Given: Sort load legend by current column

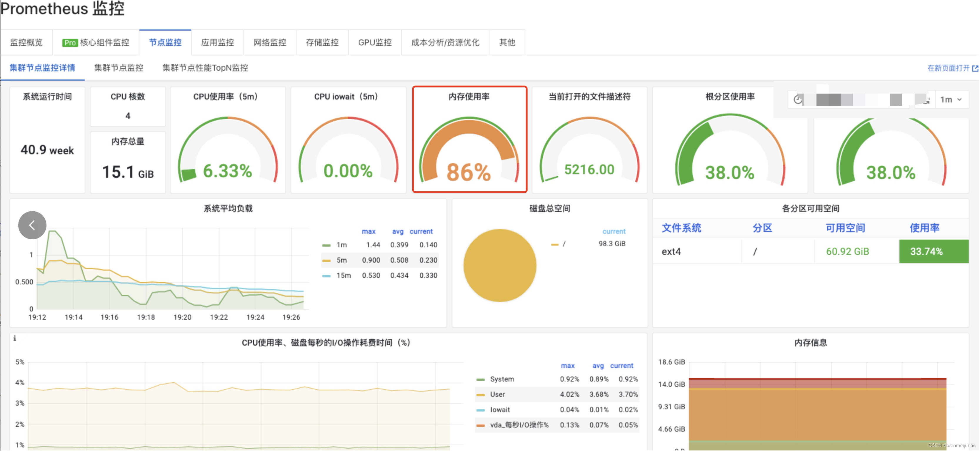Looking at the screenshot, I should click(x=421, y=232).
